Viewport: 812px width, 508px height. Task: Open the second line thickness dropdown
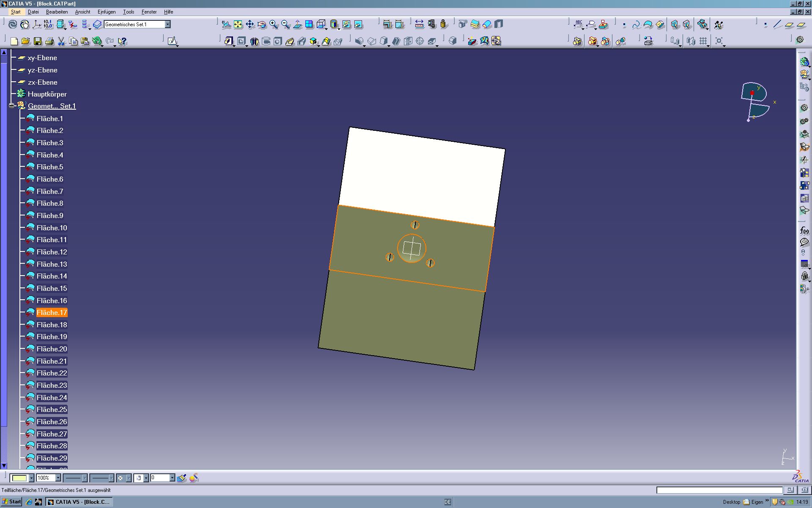[x=111, y=478]
